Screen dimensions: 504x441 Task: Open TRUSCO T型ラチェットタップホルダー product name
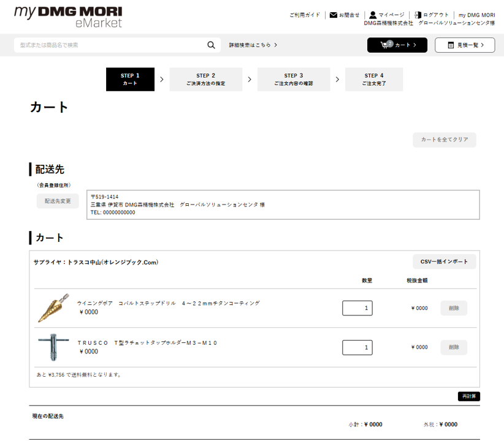click(x=147, y=343)
